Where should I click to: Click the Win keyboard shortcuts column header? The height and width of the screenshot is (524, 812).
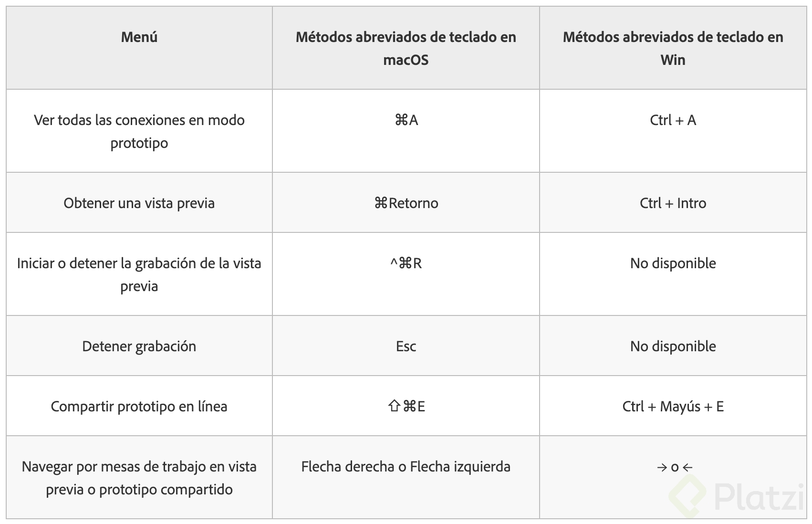click(673, 48)
